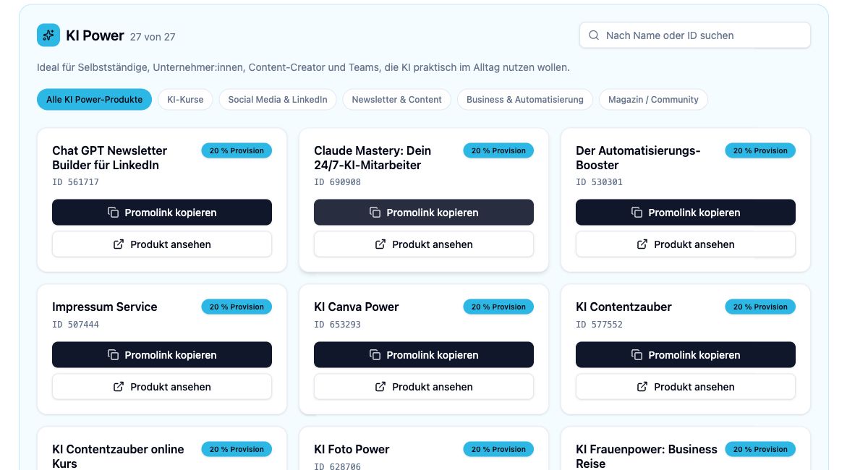Click 20 % Provision badge on Automatisierungs-Booster
This screenshot has width=868, height=470.
(x=760, y=150)
